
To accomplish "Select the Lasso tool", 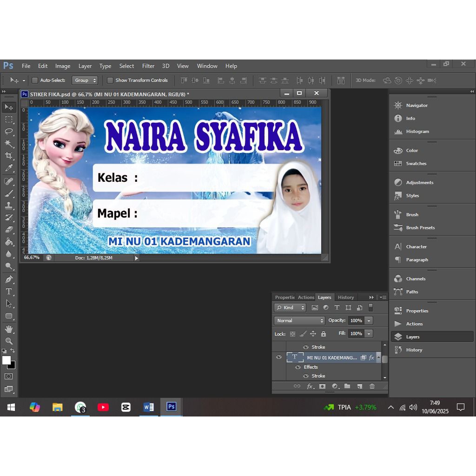I will (9, 132).
